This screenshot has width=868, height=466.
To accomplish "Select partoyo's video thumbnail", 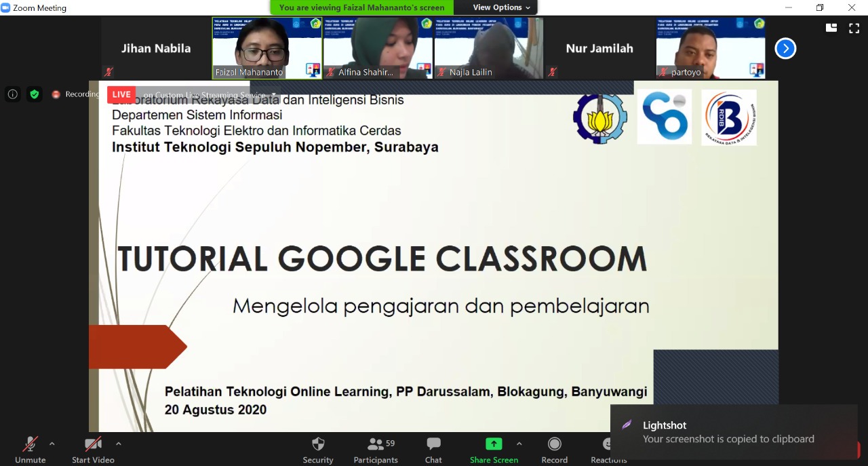I will click(711, 48).
